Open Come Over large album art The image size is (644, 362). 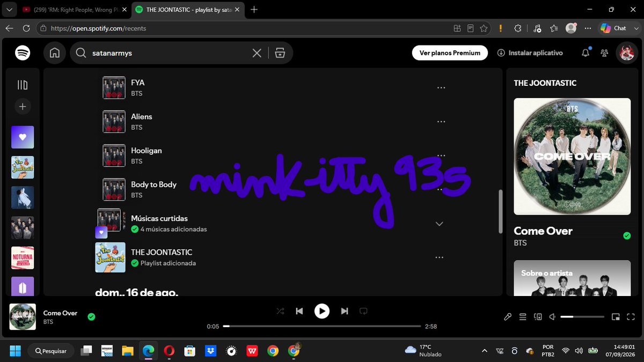pos(572,157)
